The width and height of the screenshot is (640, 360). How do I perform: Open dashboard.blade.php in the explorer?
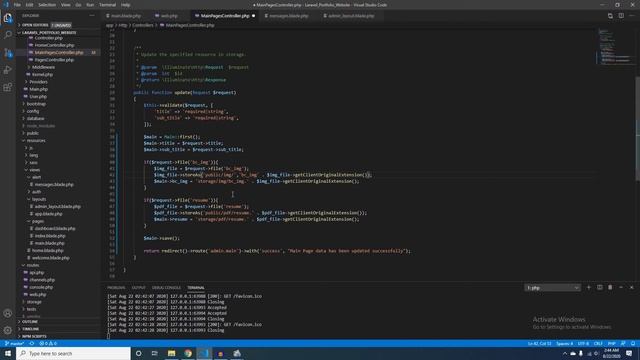55,229
